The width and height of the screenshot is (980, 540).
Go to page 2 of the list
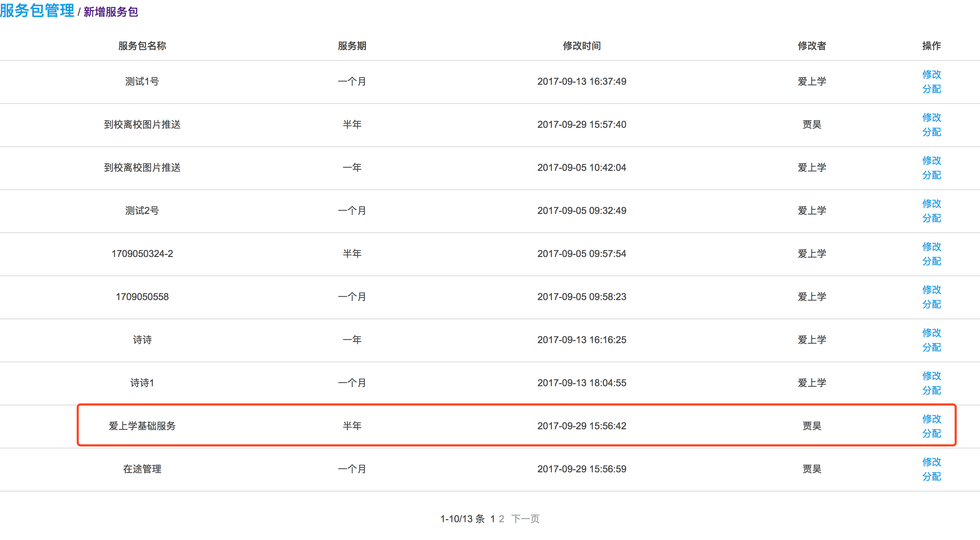point(501,519)
